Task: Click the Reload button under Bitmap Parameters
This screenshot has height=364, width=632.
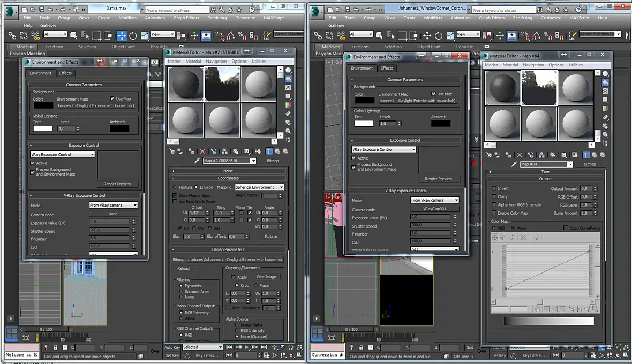Action: coord(183,269)
